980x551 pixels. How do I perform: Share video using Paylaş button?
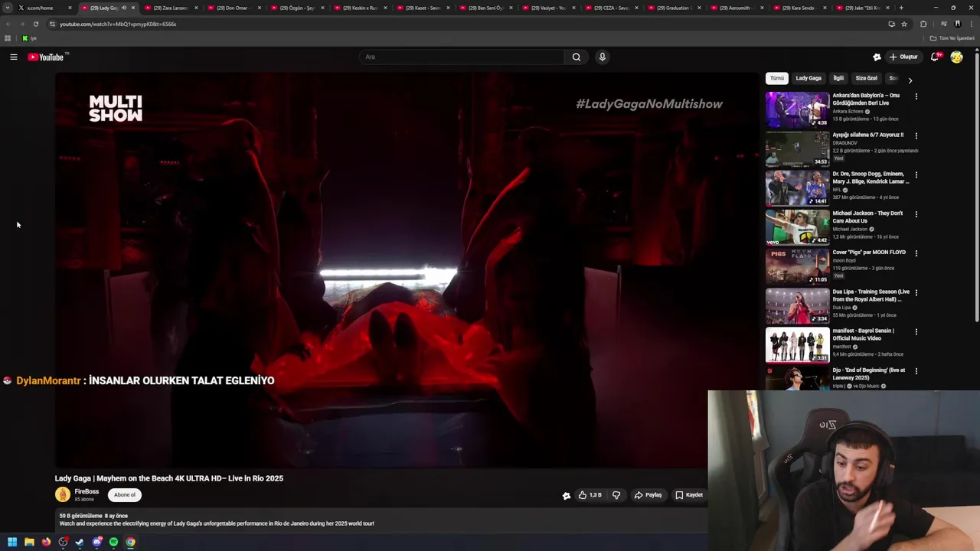(x=648, y=495)
